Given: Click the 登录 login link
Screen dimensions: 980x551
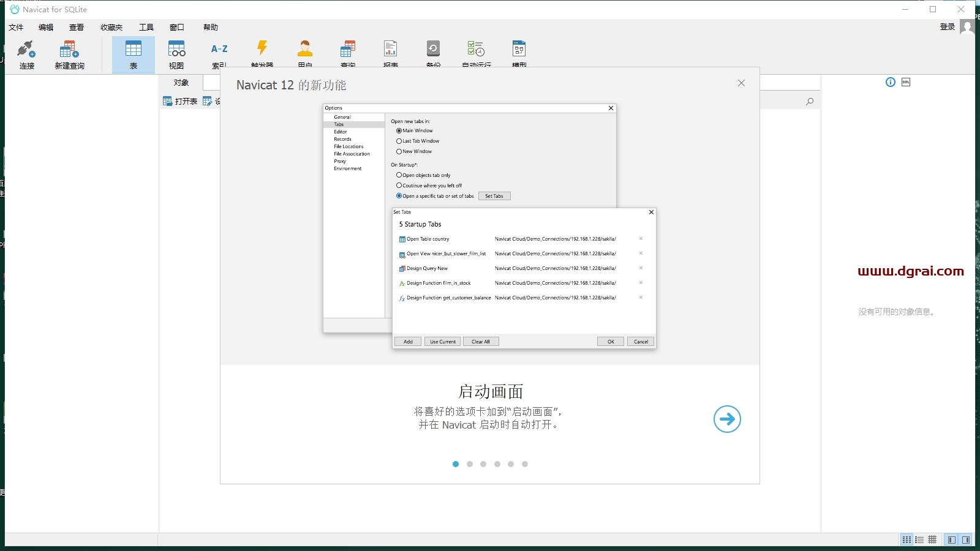Looking at the screenshot, I should point(948,27).
